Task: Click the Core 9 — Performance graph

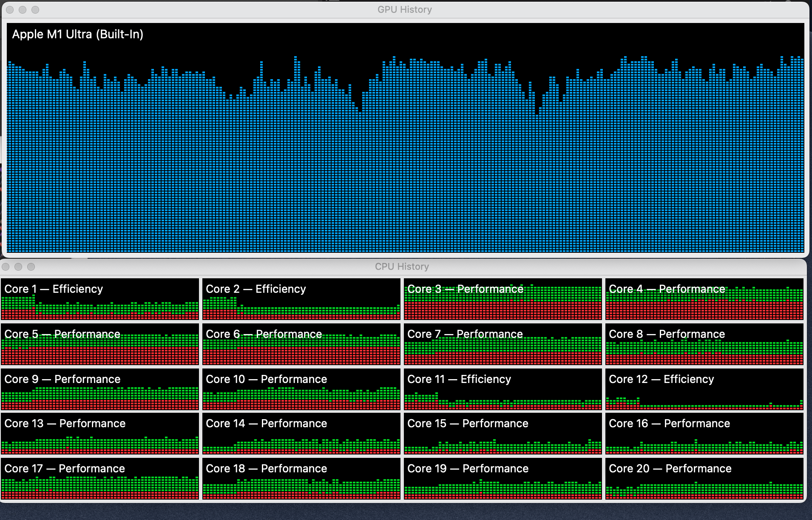Action: tap(100, 389)
